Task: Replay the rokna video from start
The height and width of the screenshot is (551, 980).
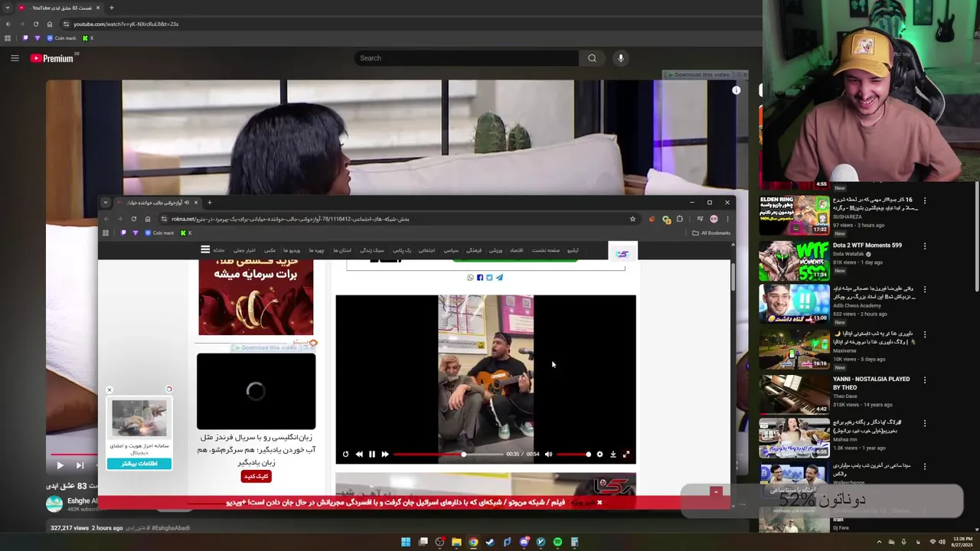Action: coord(345,454)
